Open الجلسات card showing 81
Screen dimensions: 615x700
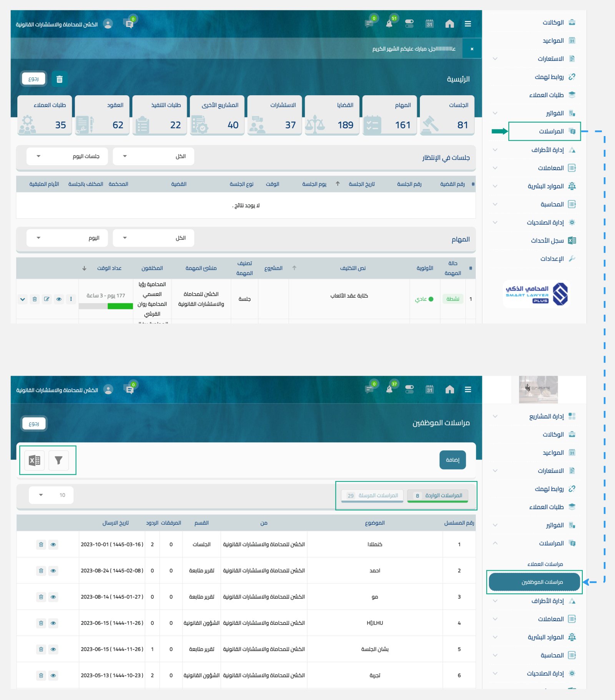coord(447,115)
